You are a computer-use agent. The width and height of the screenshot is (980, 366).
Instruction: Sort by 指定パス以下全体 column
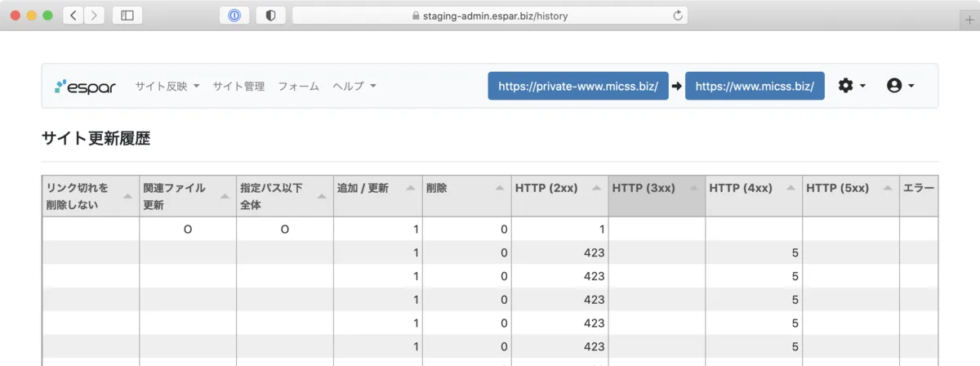click(285, 196)
